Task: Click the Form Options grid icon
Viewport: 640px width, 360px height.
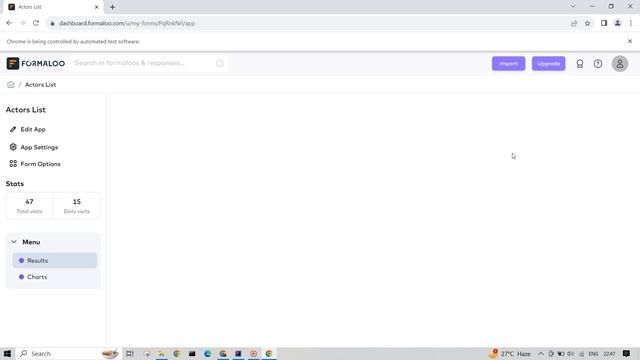Action: pyautogui.click(x=13, y=164)
